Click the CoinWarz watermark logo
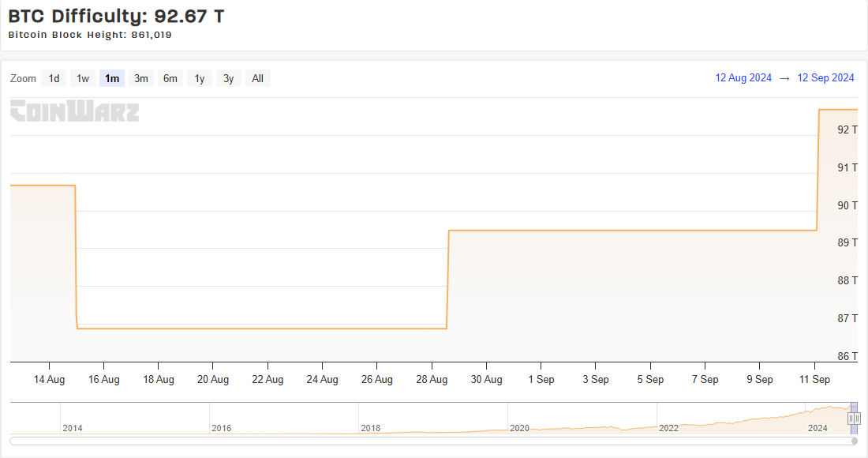Image resolution: width=868 pixels, height=458 pixels. [75, 111]
